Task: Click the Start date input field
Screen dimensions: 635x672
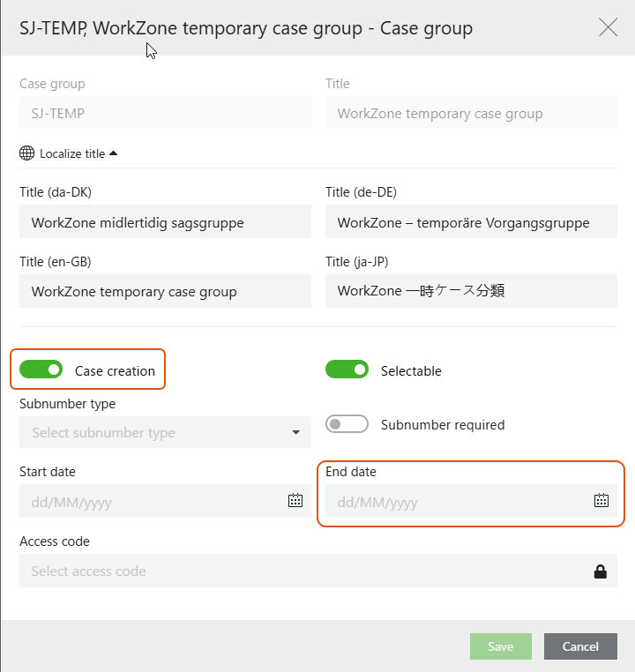Action: (x=150, y=502)
